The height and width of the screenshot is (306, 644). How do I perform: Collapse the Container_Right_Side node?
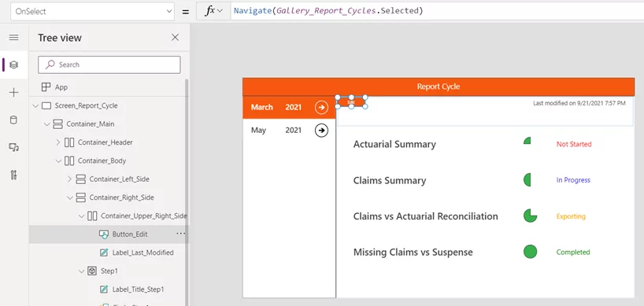click(70, 197)
